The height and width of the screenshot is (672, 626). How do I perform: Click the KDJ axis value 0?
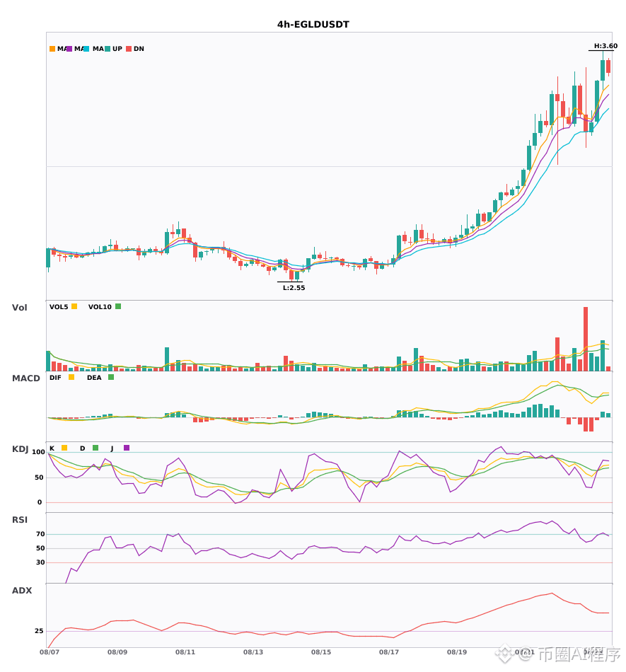[x=40, y=502]
